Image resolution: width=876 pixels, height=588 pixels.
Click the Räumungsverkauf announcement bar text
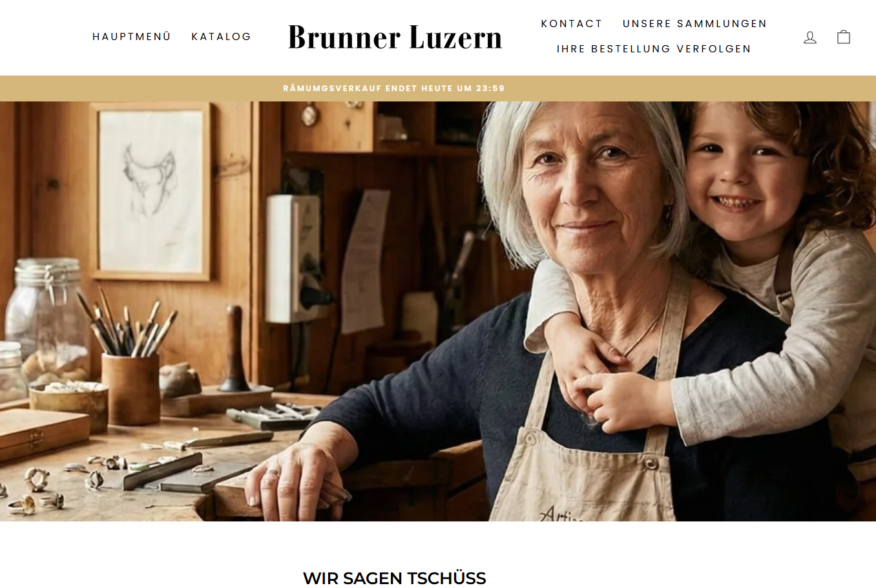[x=394, y=89]
